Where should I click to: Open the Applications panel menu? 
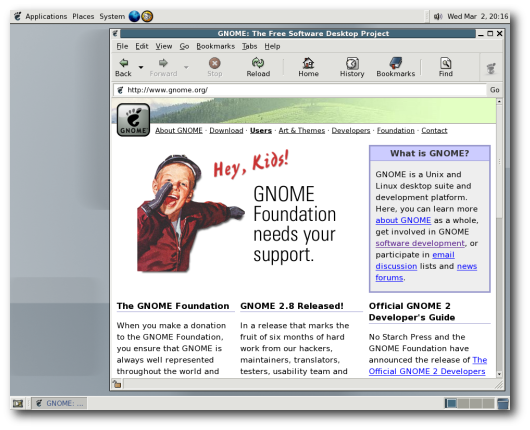(x=46, y=16)
